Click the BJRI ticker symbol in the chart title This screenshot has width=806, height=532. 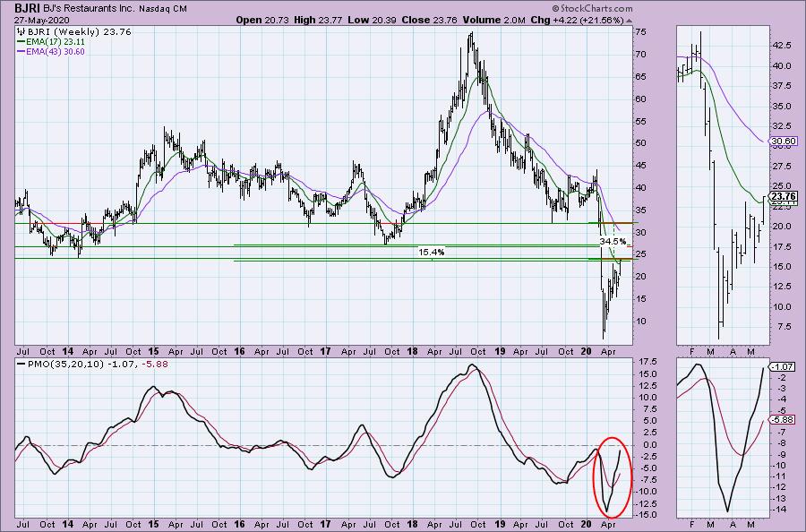coord(27,8)
